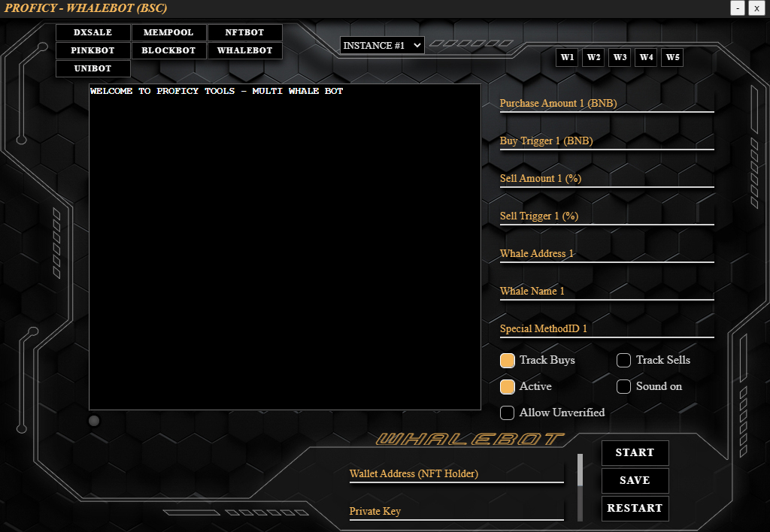Click the Wallet Address (NFT Holder) field

[456, 474]
